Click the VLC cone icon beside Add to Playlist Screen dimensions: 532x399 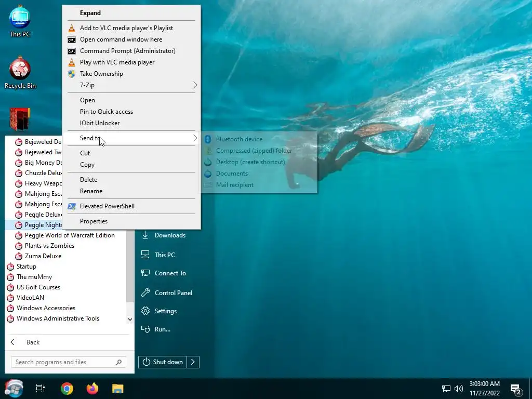pos(72,28)
